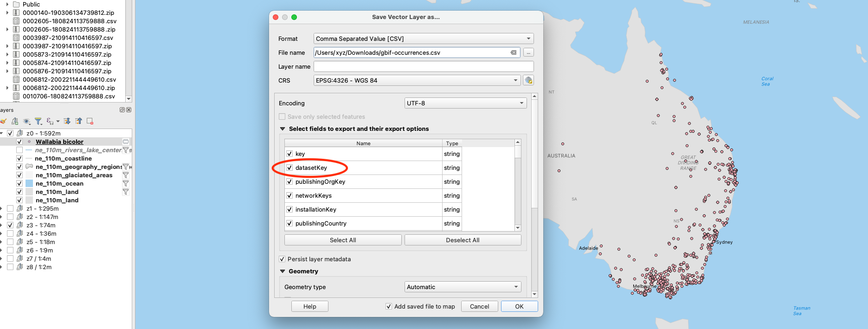
Task: Open the CRS dropdown
Action: point(417,80)
